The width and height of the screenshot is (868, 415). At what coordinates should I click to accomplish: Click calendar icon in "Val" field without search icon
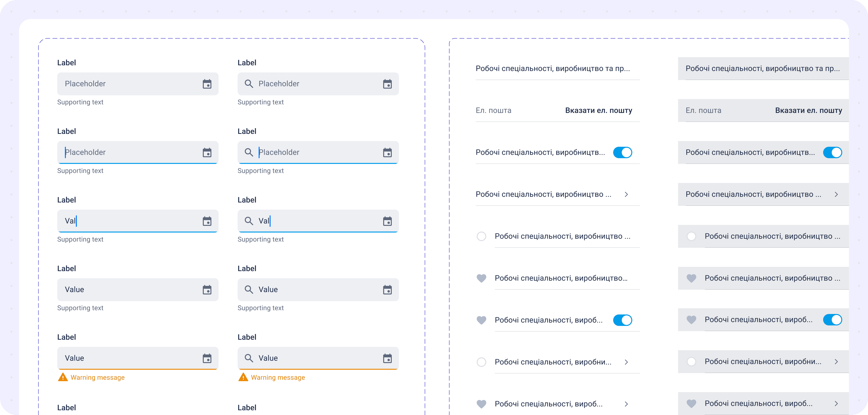pyautogui.click(x=207, y=221)
